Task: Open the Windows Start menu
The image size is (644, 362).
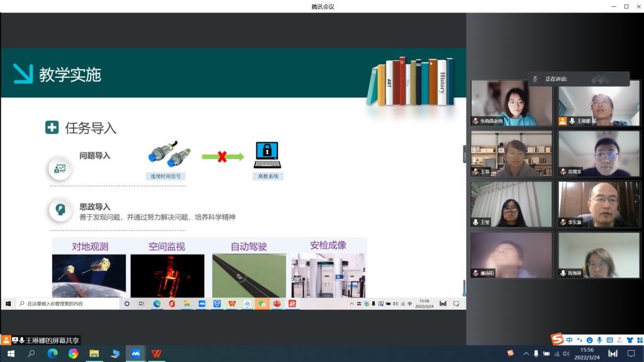Action: [x=11, y=354]
